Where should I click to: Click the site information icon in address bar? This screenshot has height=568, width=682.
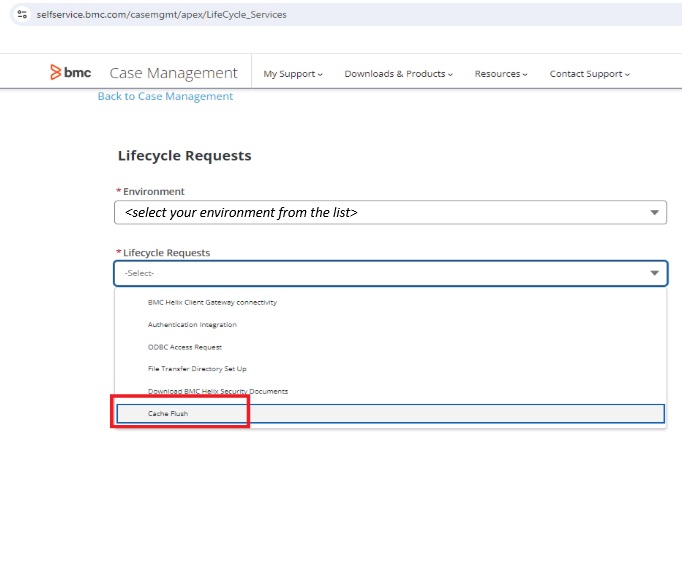point(22,13)
